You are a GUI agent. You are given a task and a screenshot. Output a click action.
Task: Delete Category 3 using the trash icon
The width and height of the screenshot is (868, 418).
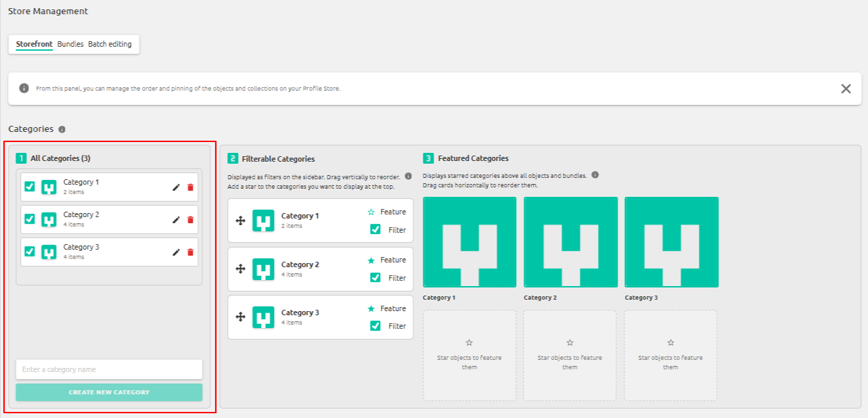pos(190,252)
